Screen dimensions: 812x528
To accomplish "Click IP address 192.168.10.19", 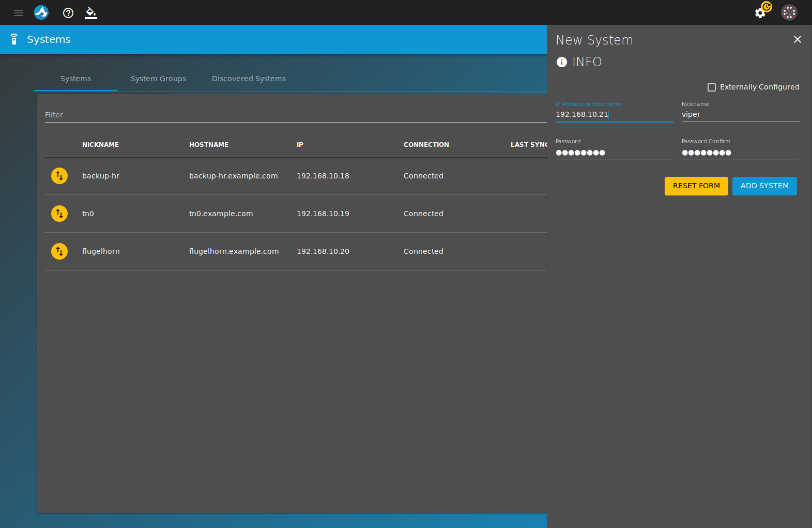I will pyautogui.click(x=323, y=214).
